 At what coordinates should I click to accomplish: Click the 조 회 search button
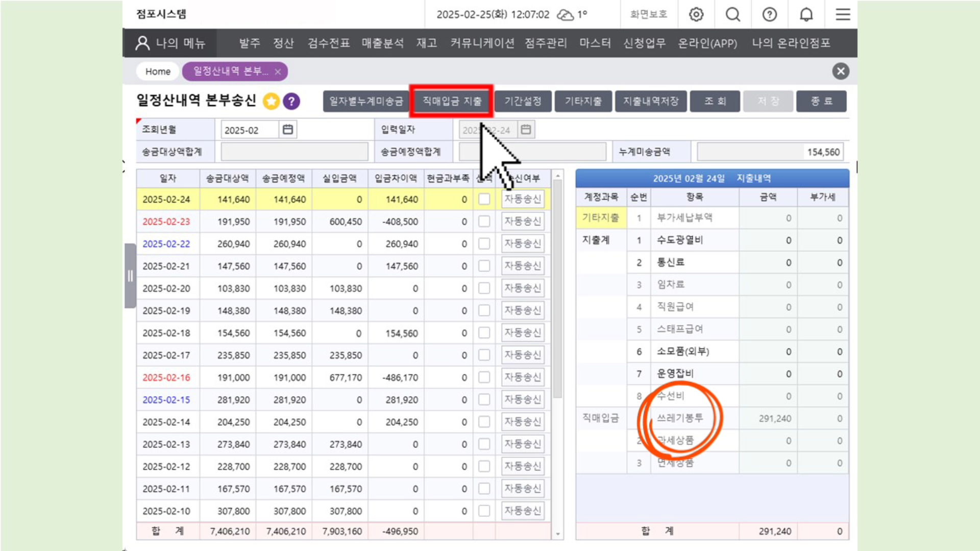click(715, 102)
